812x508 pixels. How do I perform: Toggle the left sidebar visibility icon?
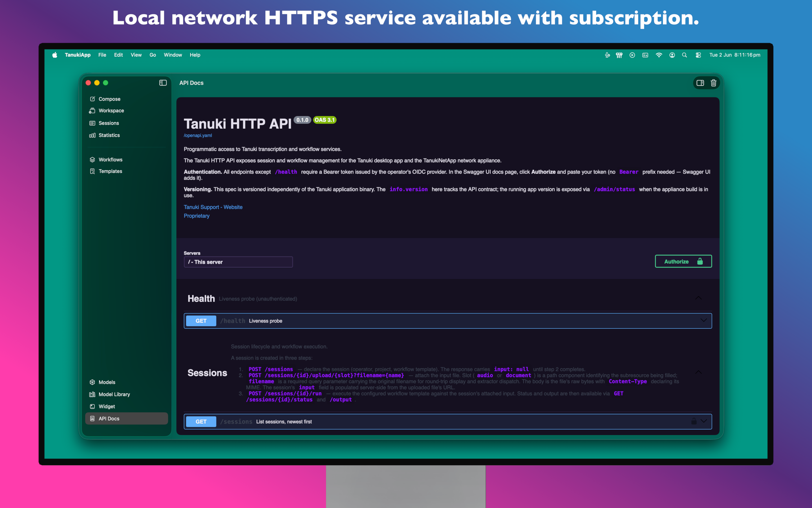(x=163, y=83)
